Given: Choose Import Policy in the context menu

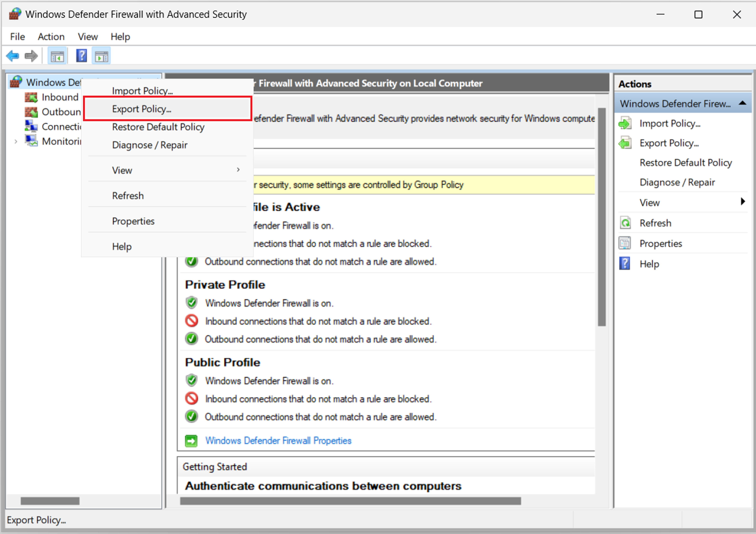Looking at the screenshot, I should (x=167, y=91).
